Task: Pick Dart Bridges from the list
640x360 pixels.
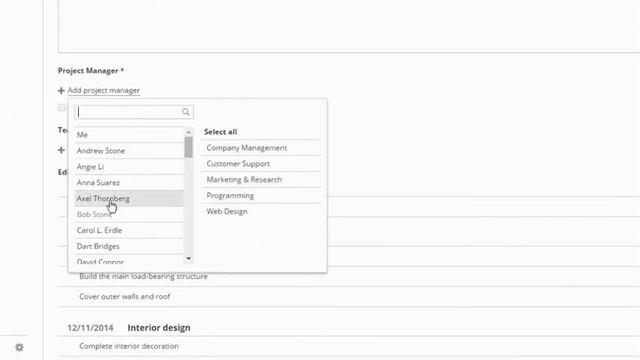Action: (x=129, y=246)
